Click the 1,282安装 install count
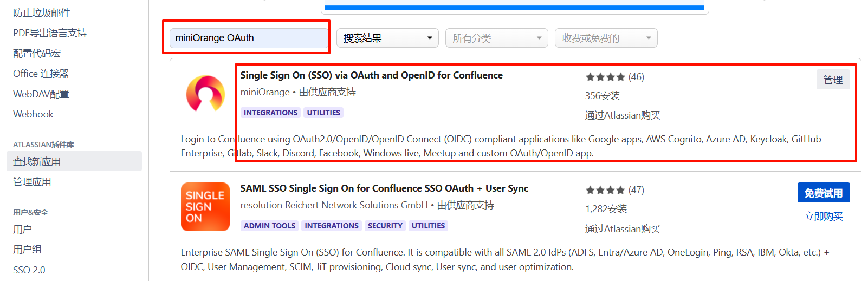 coord(606,209)
